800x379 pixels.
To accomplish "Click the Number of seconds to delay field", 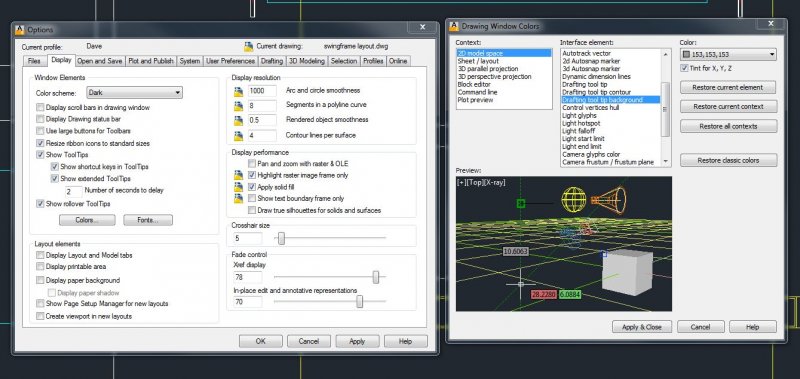I will pyautogui.click(x=74, y=191).
